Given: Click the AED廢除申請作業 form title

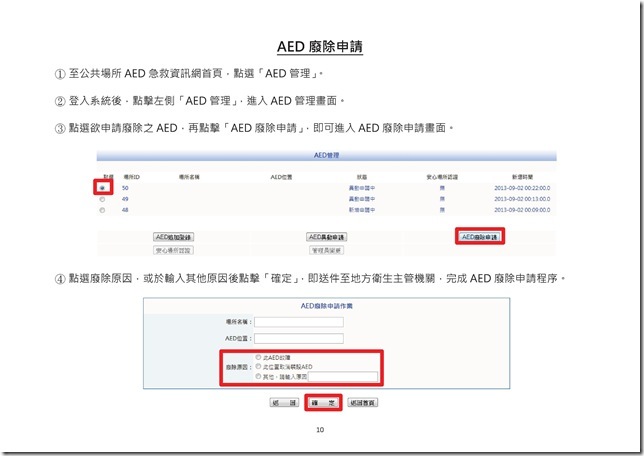Looking at the screenshot, I should point(327,306).
